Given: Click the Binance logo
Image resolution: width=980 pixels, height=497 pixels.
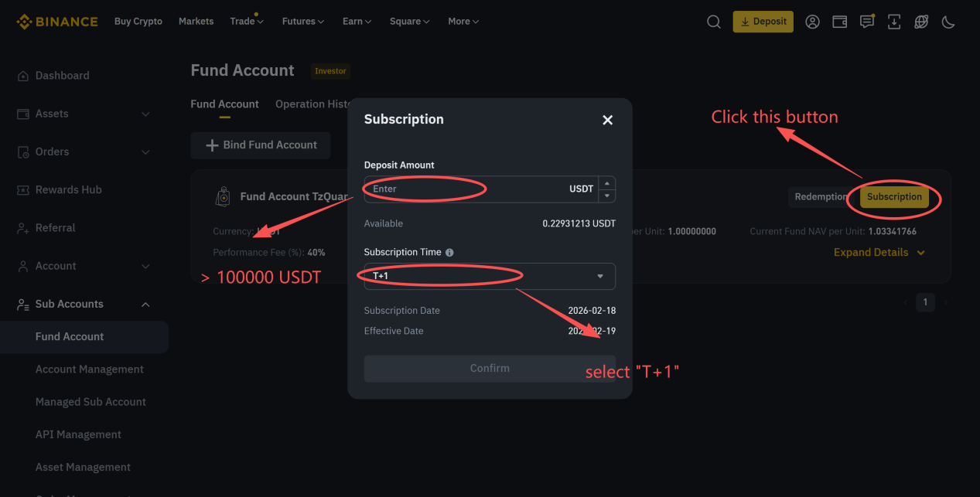Looking at the screenshot, I should point(57,22).
